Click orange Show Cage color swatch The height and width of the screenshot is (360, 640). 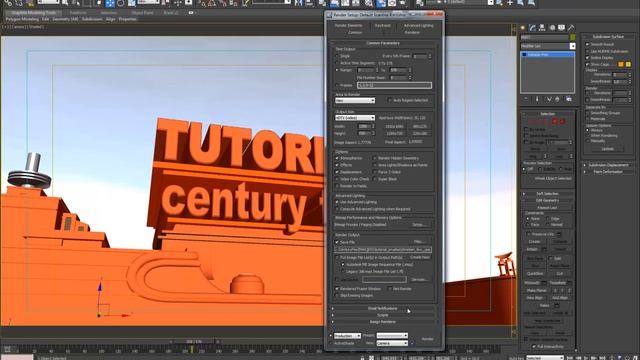[x=621, y=64]
